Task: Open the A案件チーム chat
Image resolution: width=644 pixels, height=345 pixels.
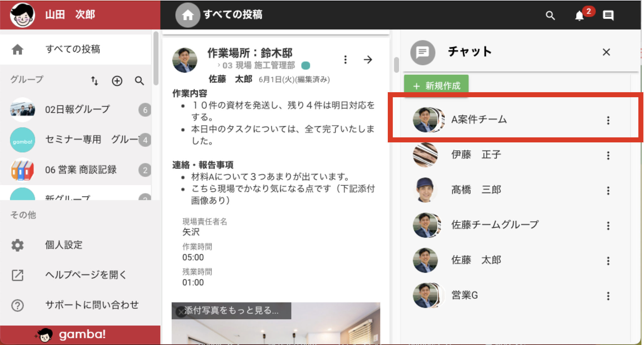Action: tap(514, 119)
